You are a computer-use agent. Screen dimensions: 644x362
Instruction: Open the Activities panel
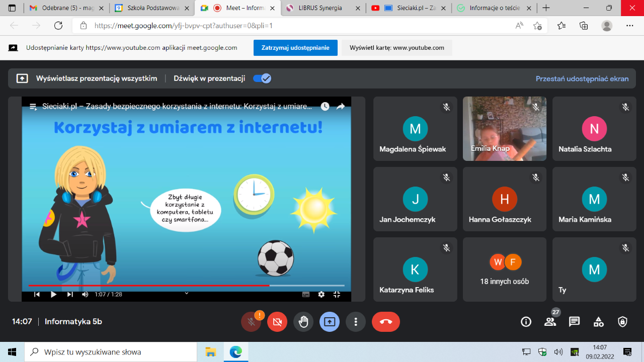point(598,322)
